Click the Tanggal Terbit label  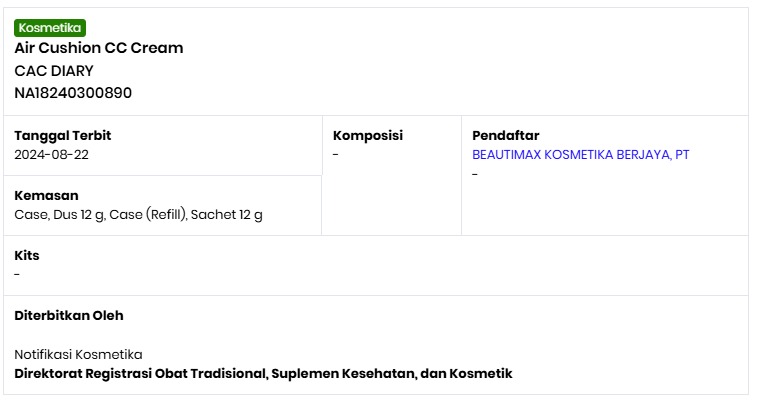pos(62,136)
